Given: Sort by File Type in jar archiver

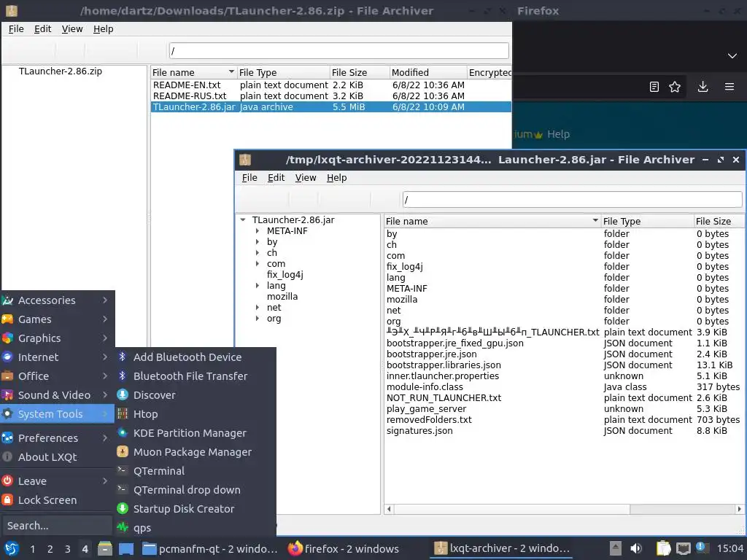Looking at the screenshot, I should [647, 222].
